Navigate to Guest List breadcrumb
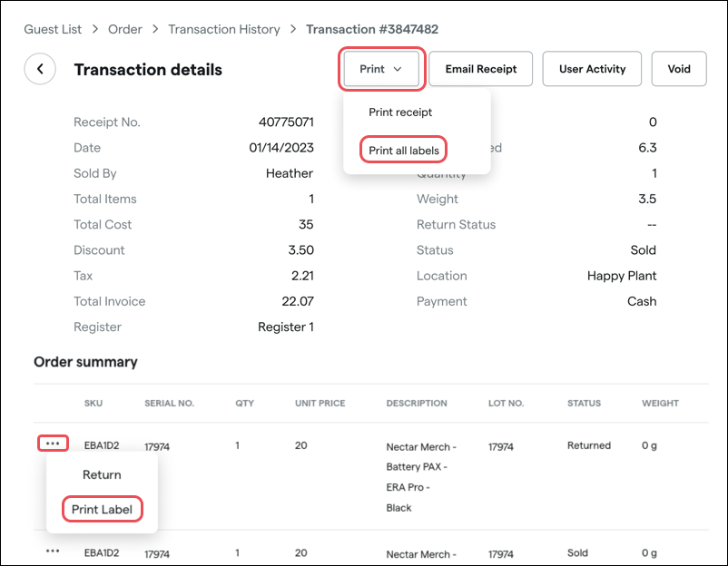The image size is (728, 566). coord(53,29)
